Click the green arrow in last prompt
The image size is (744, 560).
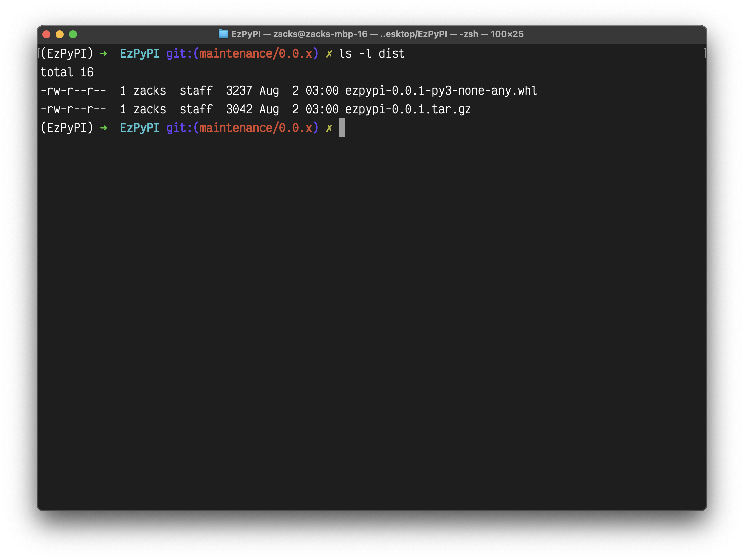point(103,128)
